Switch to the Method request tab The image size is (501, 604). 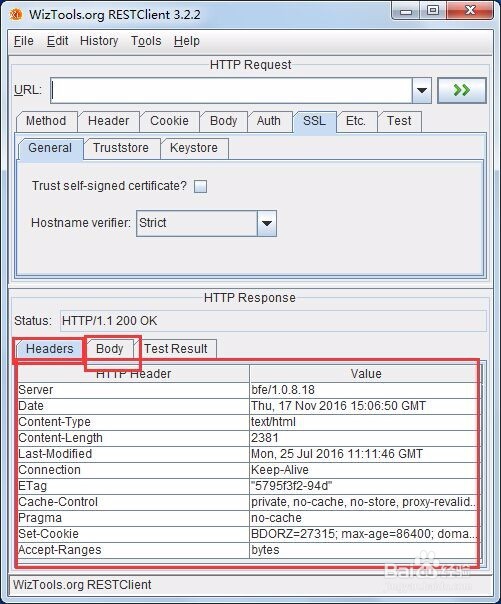click(x=46, y=121)
